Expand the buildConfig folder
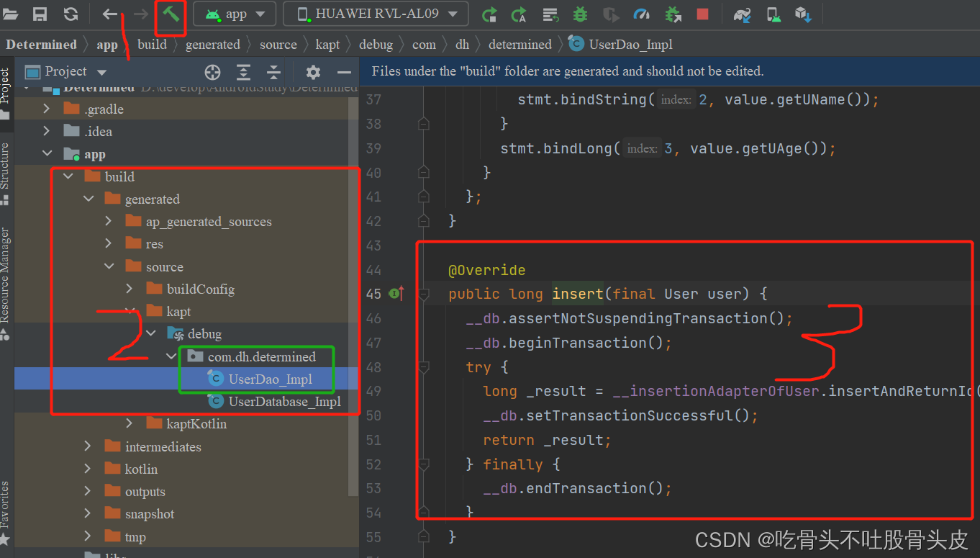The height and width of the screenshot is (558, 980). [130, 289]
